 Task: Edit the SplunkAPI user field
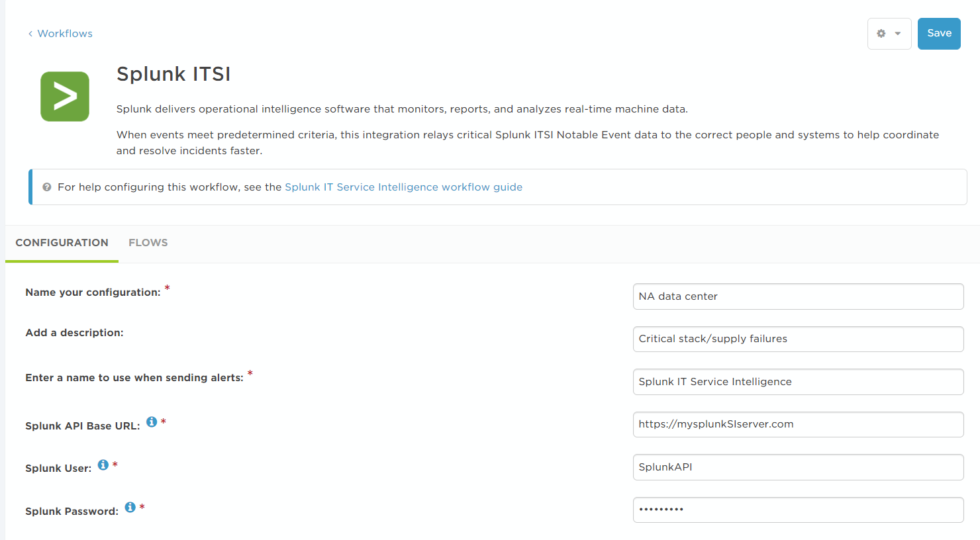pos(798,467)
